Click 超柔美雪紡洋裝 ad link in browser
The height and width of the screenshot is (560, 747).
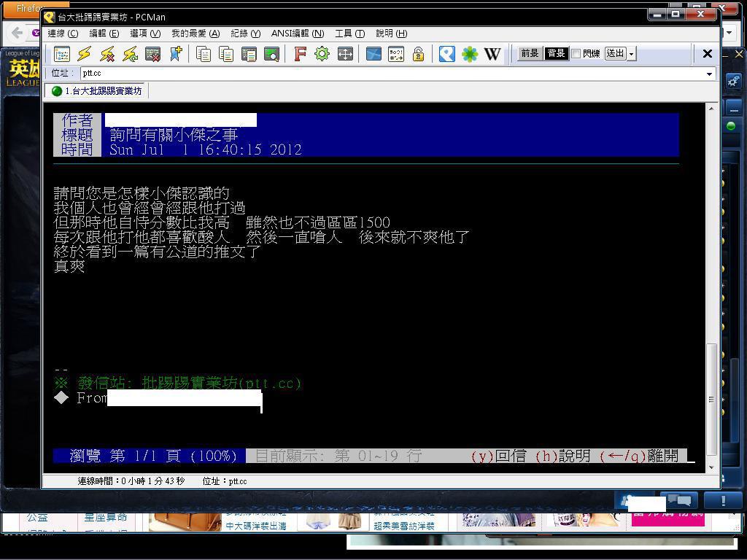[x=404, y=526]
